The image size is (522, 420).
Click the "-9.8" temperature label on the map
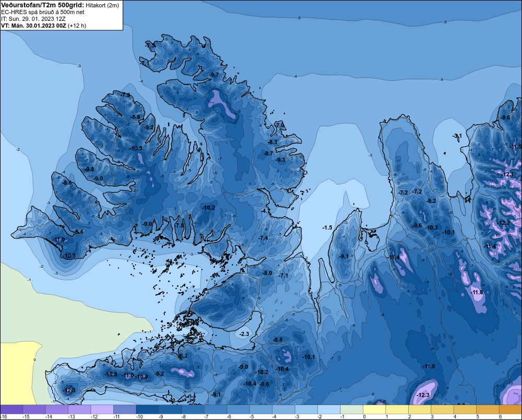(89, 169)
